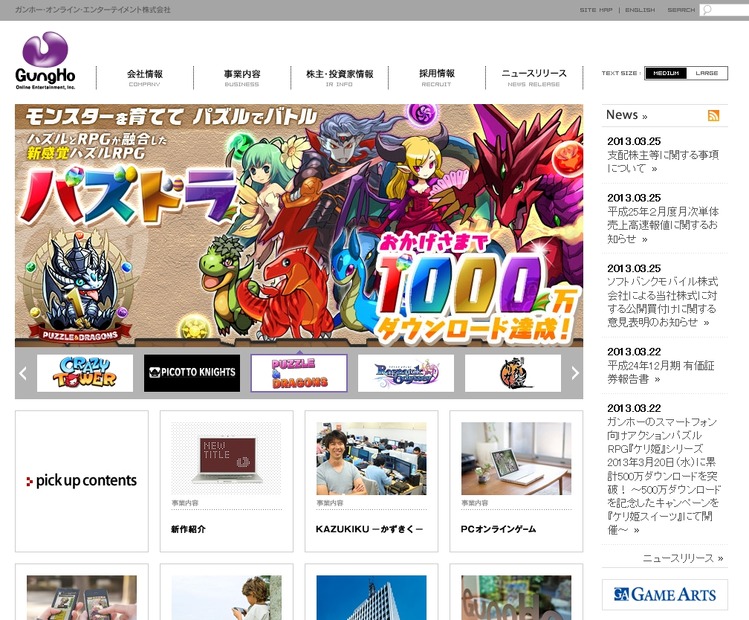Image resolution: width=749 pixels, height=620 pixels.
Task: Select the Crazy Tower game logo
Action: pyautogui.click(x=85, y=373)
